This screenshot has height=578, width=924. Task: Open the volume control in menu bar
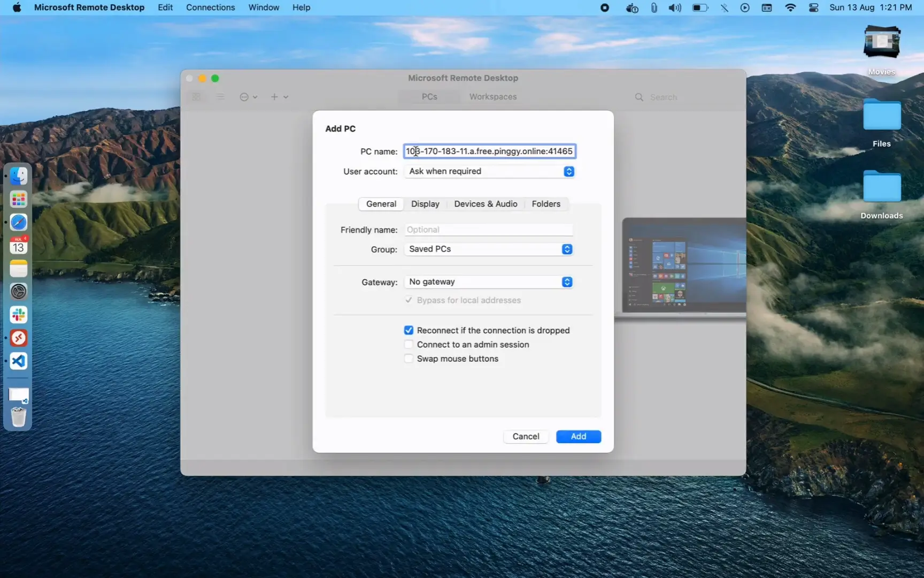point(675,7)
